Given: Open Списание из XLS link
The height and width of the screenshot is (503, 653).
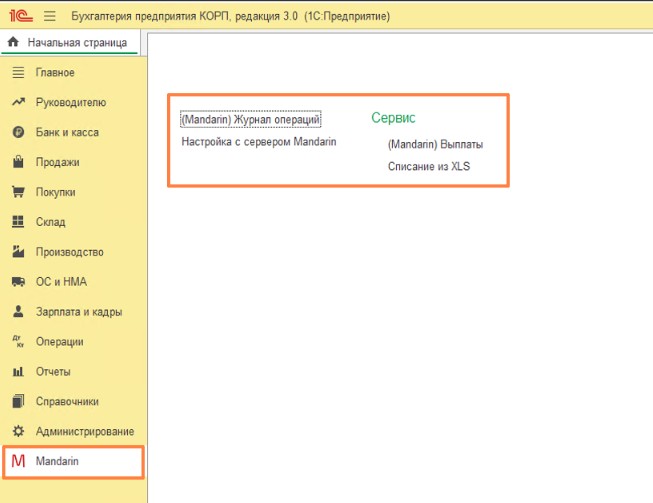Looking at the screenshot, I should point(429,167).
